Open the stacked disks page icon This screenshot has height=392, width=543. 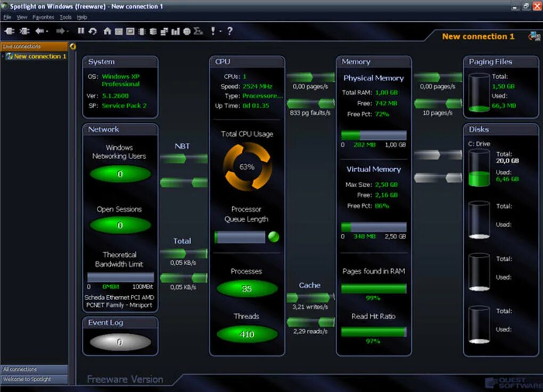153,31
